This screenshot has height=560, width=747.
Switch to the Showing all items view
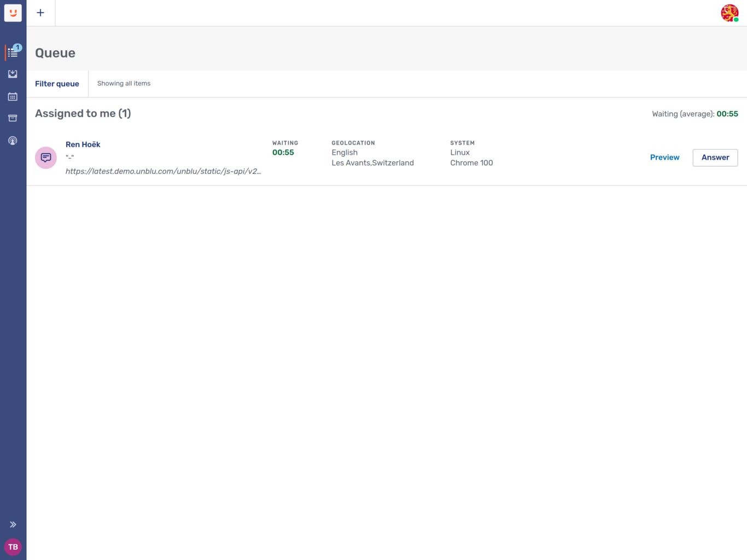[x=124, y=84]
